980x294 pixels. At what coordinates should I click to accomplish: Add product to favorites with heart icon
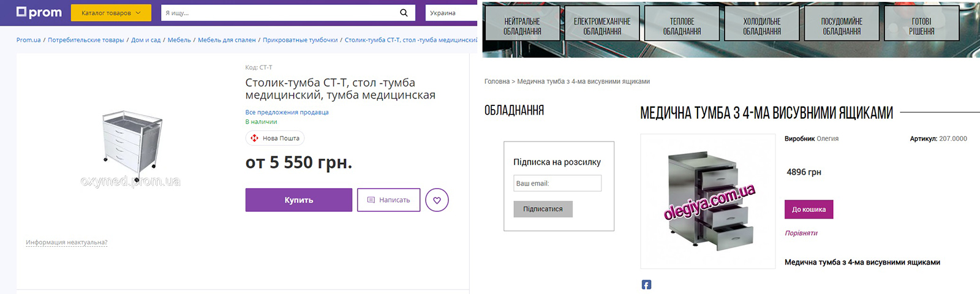coord(437,200)
